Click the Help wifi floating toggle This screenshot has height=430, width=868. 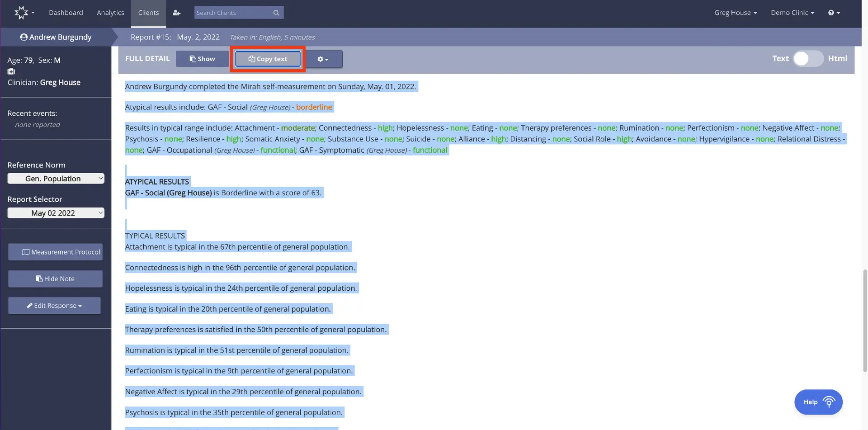pyautogui.click(x=829, y=401)
